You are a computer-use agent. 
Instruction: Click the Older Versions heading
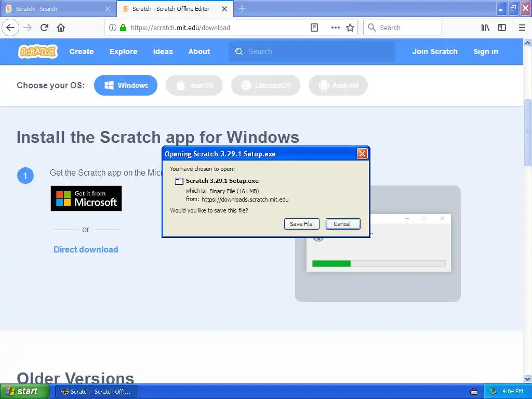pyautogui.click(x=75, y=378)
